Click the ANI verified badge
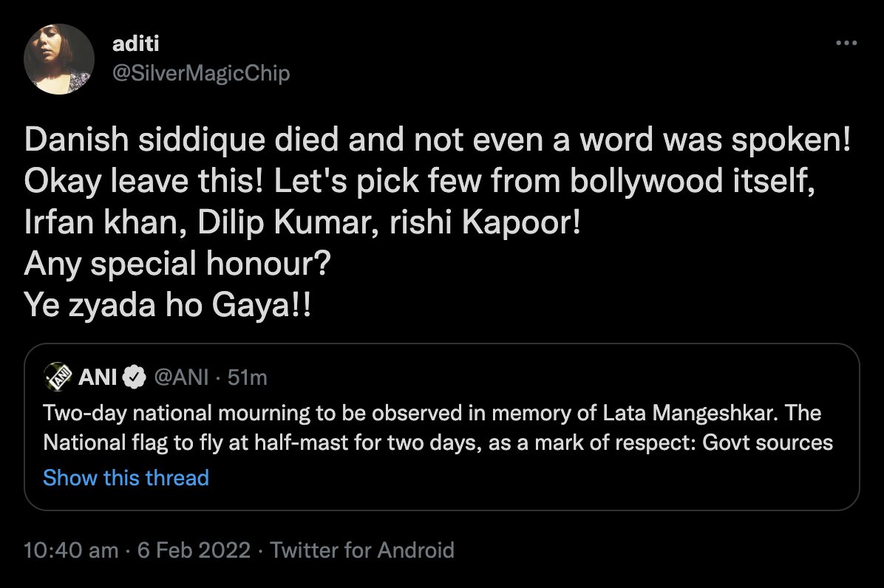 click(133, 377)
